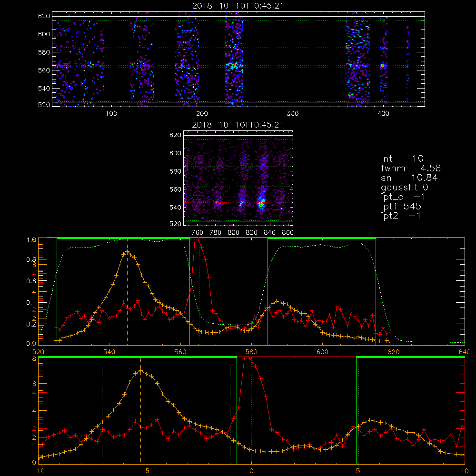Click orange curve peak in upper profile plot

coord(127,252)
